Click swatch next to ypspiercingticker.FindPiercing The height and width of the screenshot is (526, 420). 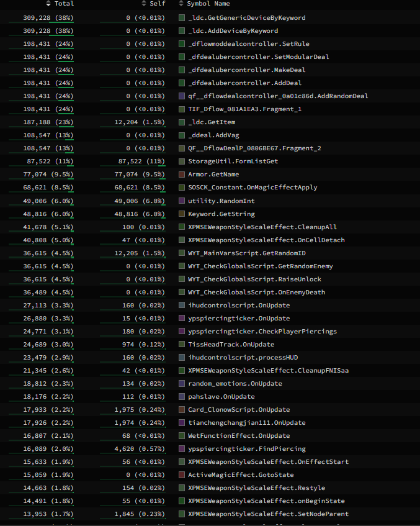tap(182, 449)
